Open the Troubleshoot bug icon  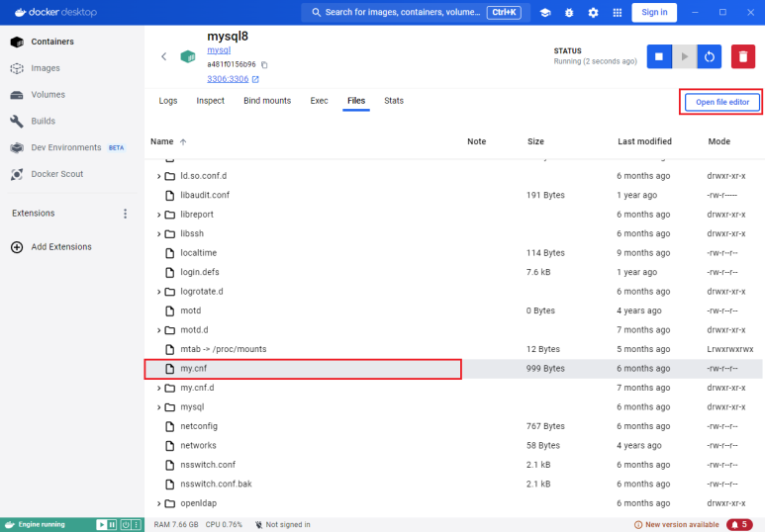569,13
